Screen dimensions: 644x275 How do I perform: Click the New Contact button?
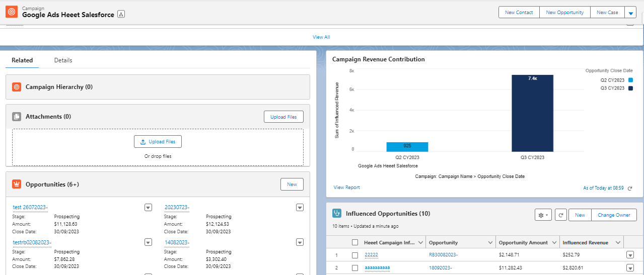tap(519, 13)
